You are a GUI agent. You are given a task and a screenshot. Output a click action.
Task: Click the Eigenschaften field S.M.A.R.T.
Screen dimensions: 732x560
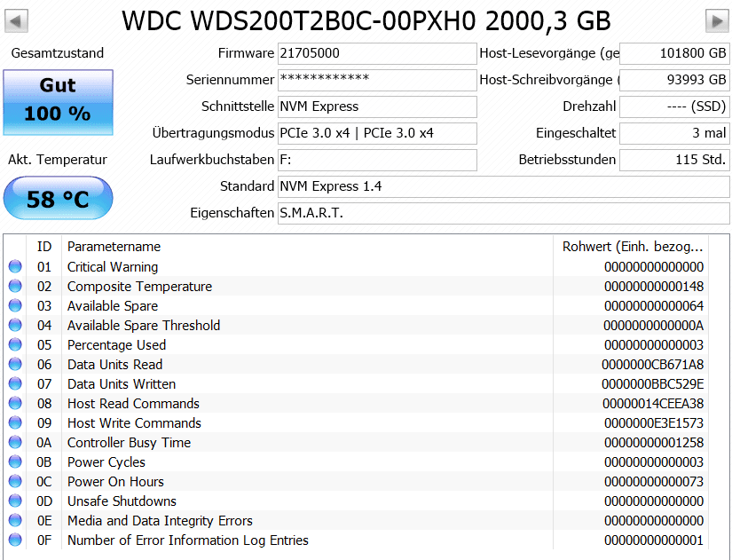coord(504,214)
